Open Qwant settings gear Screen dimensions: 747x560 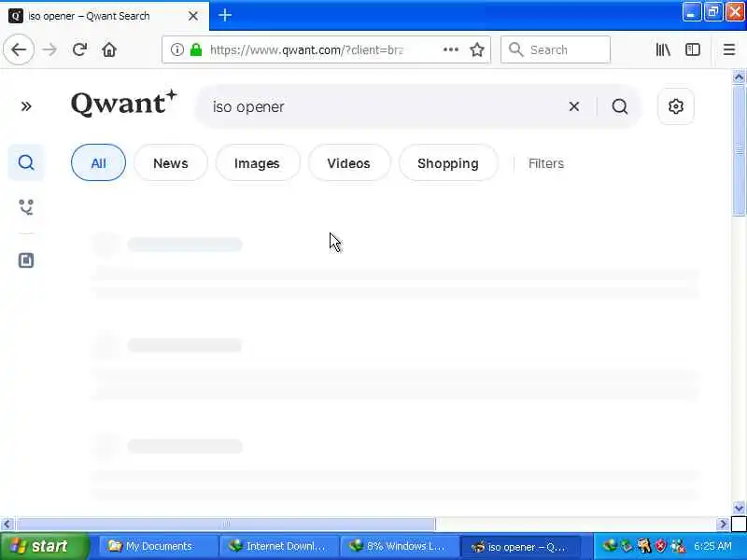coord(675,106)
